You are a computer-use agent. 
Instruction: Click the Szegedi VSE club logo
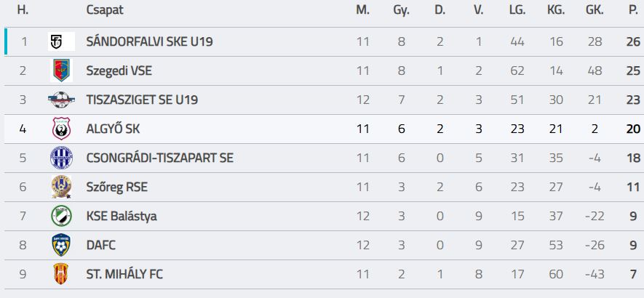[x=61, y=71]
